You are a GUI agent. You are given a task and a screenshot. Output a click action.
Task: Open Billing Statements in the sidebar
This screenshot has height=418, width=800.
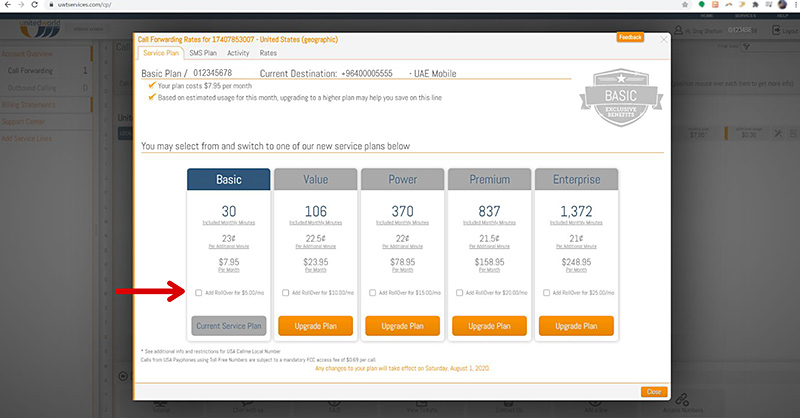28,105
